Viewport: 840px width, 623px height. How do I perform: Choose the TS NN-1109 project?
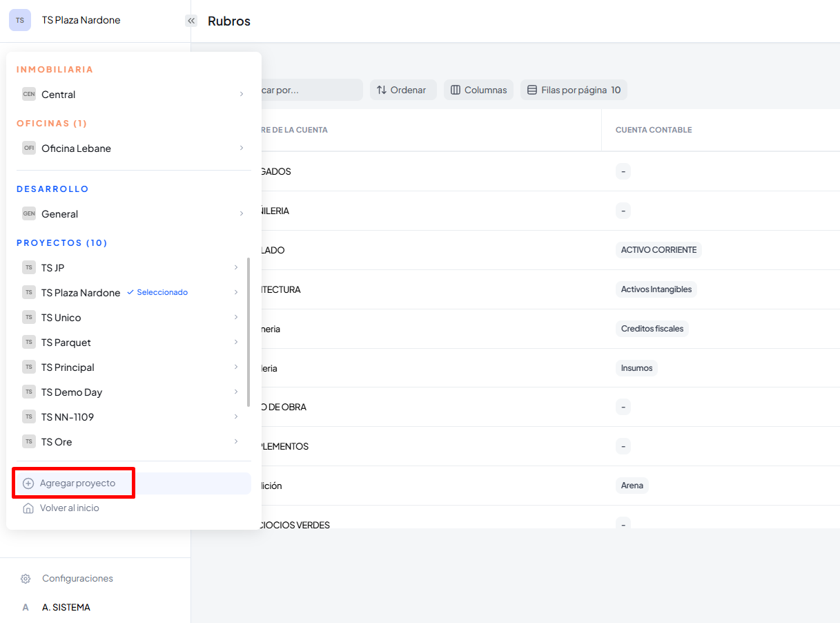[68, 417]
